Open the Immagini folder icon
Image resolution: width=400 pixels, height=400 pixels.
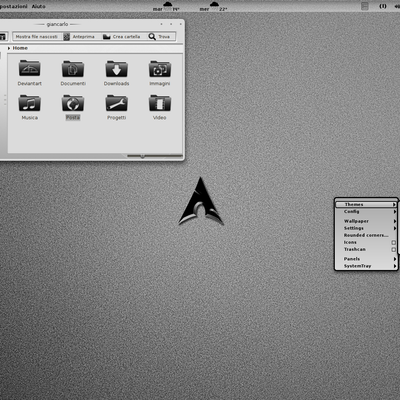(160, 69)
